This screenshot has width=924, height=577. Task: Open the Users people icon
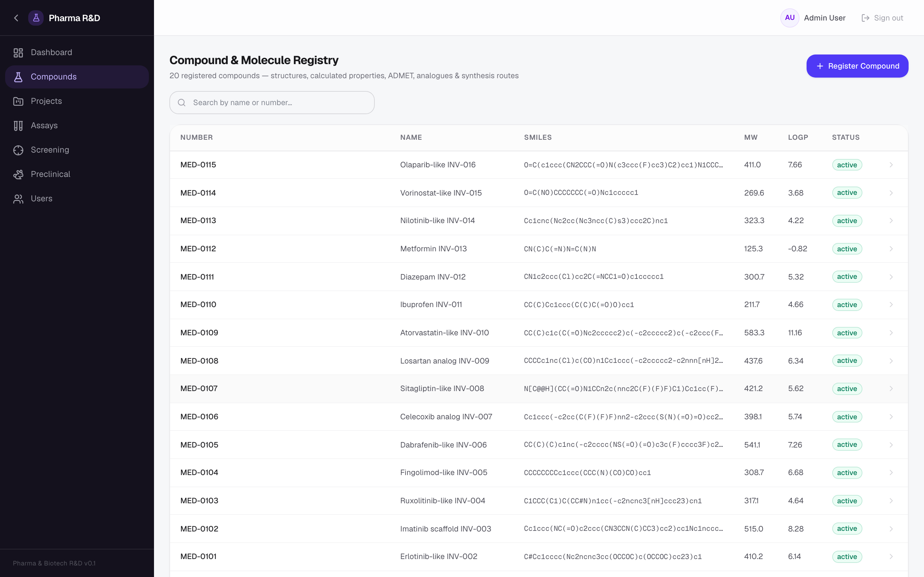pos(18,199)
